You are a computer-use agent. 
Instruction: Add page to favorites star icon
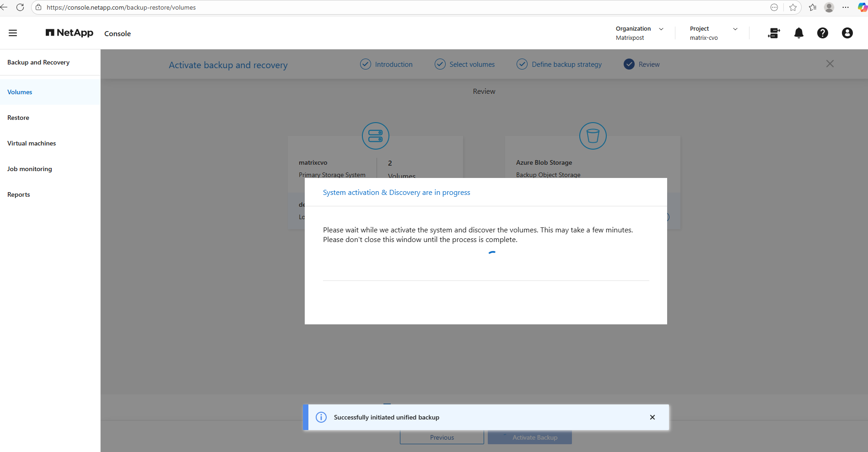pyautogui.click(x=793, y=7)
